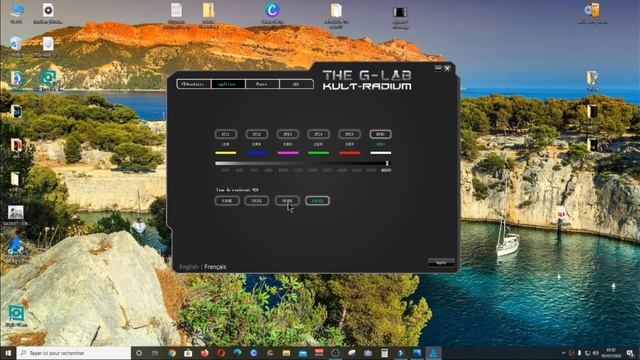
Task: Open Microsoft Store from the taskbar
Action: point(188,353)
